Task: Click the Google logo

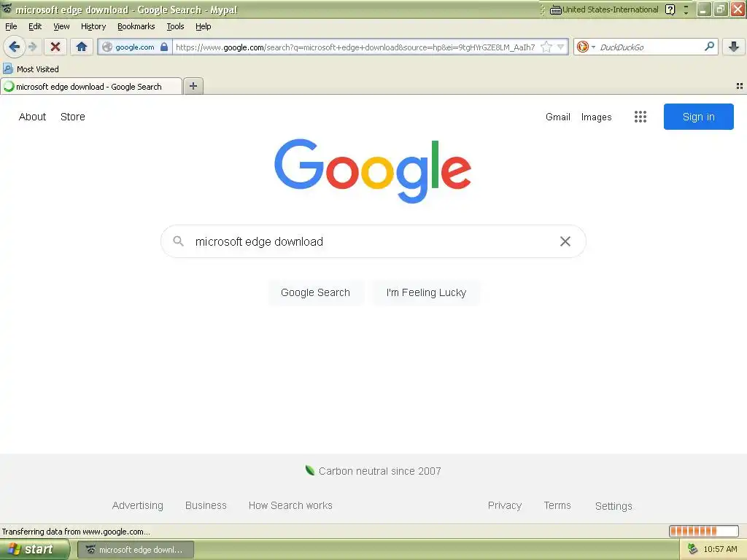Action: pyautogui.click(x=373, y=171)
